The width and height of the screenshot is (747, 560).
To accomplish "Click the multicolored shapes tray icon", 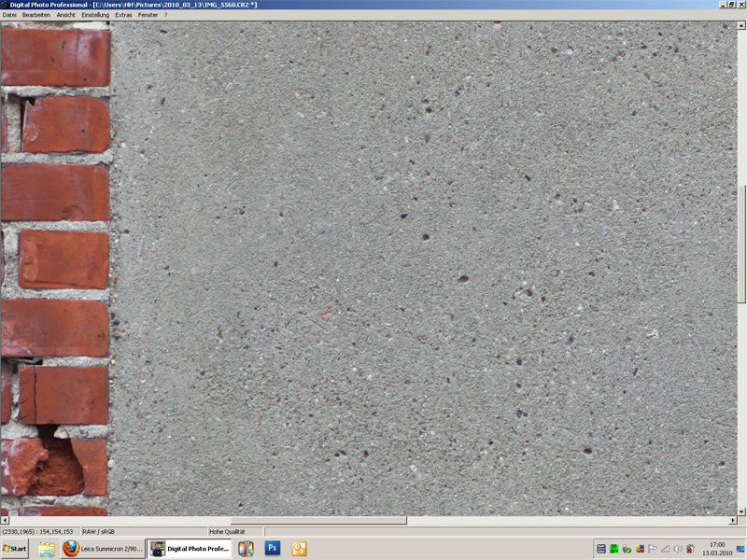I will (640, 549).
